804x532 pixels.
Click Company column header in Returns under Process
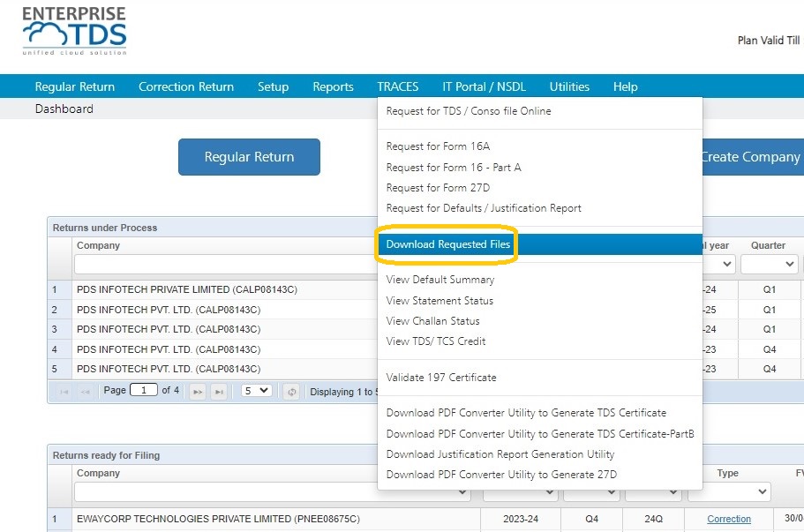[x=98, y=245]
